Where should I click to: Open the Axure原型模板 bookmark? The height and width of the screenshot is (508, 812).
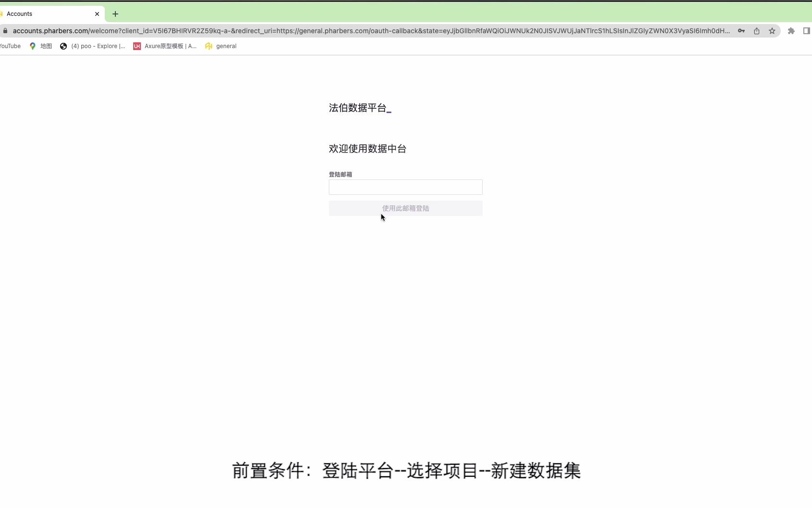165,46
